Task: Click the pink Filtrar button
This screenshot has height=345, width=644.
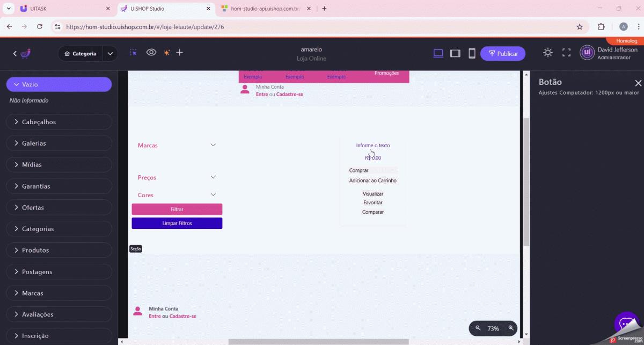Action: click(x=177, y=209)
